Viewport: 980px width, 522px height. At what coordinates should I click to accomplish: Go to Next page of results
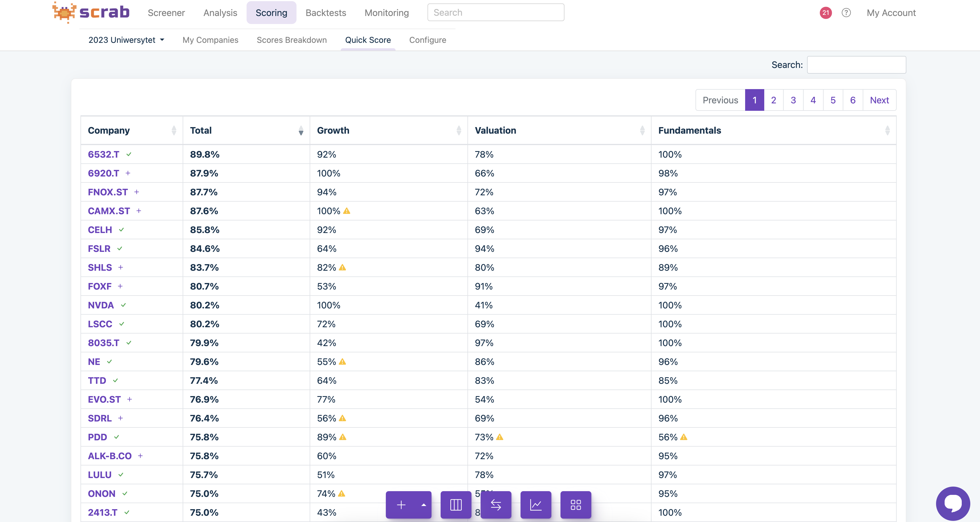tap(879, 100)
